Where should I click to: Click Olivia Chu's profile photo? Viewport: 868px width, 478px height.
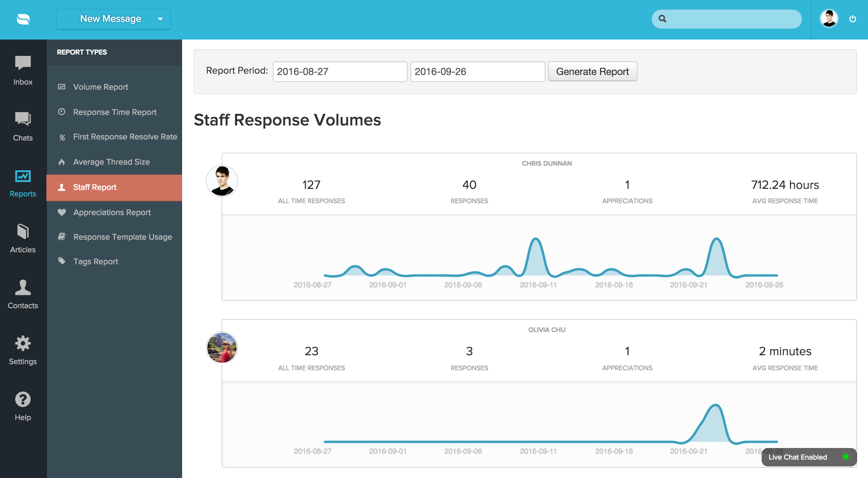(x=222, y=347)
